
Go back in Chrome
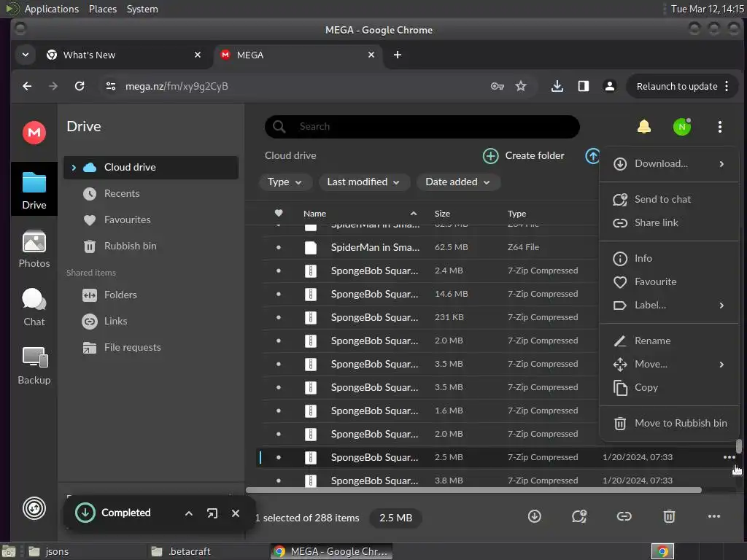click(x=27, y=86)
